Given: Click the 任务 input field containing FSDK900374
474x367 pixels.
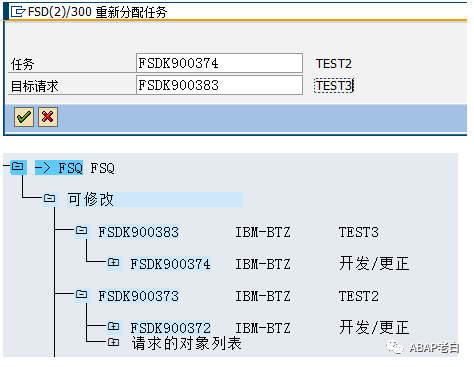Looking at the screenshot, I should (x=219, y=63).
